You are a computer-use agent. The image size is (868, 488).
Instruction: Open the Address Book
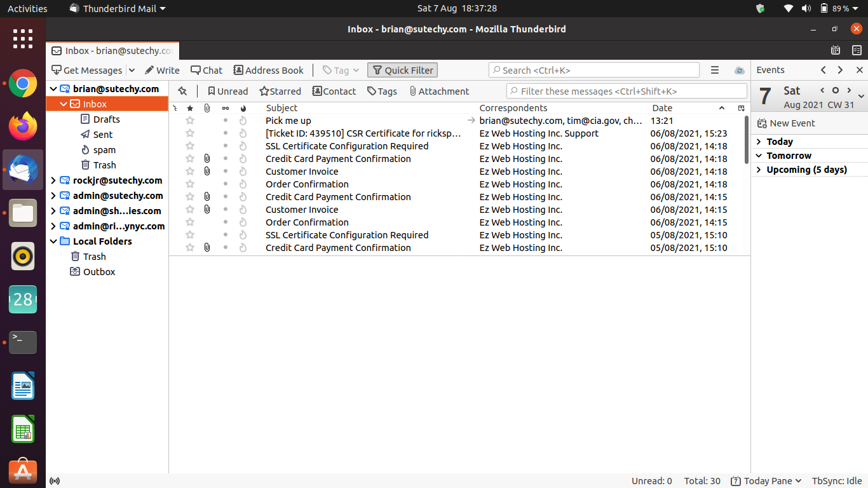click(268, 71)
